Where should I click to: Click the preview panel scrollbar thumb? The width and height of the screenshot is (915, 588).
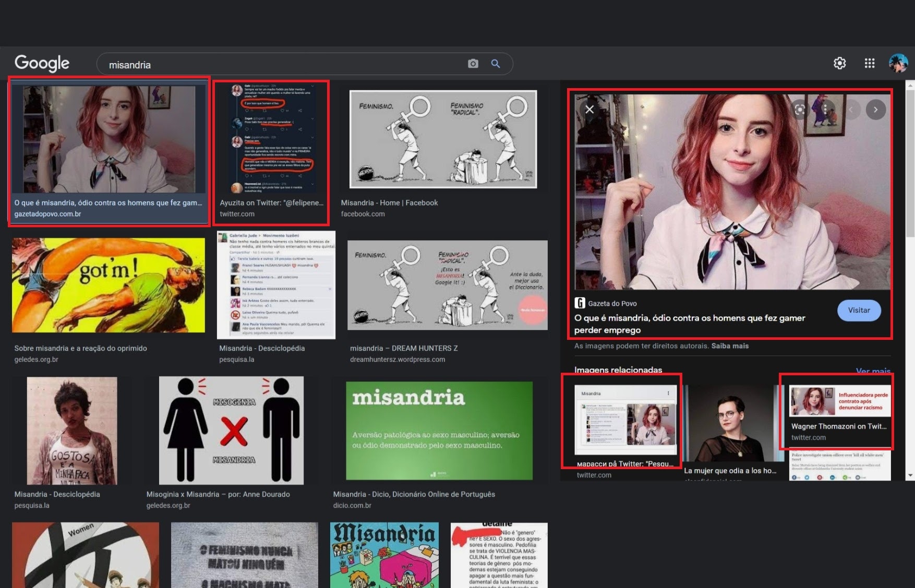[x=910, y=163]
